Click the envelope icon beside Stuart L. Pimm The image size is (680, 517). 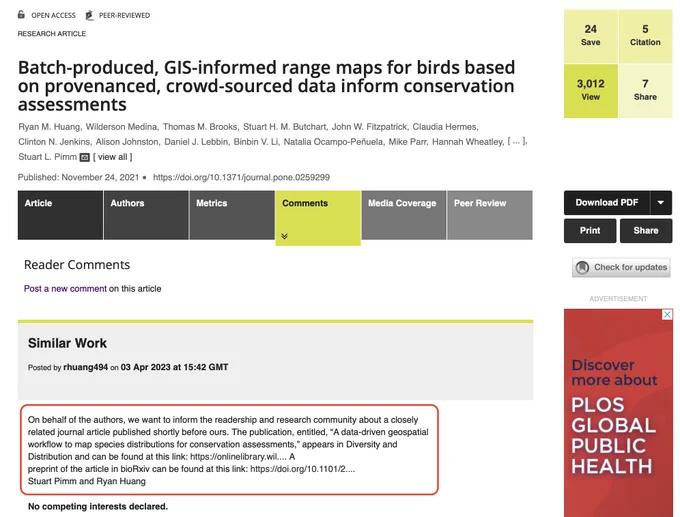(x=85, y=157)
